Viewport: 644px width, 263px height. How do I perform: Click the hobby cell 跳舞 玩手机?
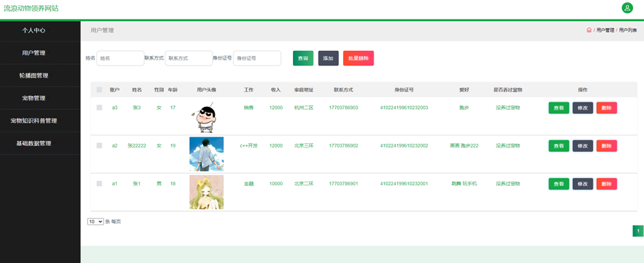[x=464, y=184]
